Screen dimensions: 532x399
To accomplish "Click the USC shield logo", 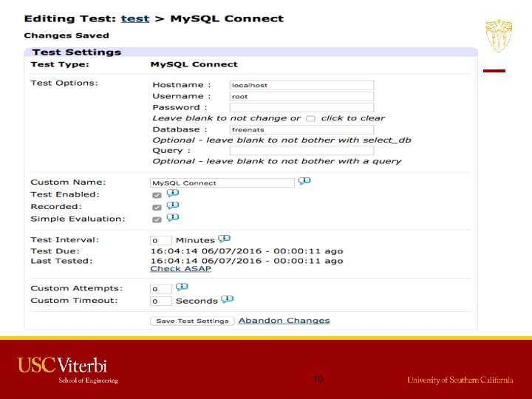I will click(499, 35).
